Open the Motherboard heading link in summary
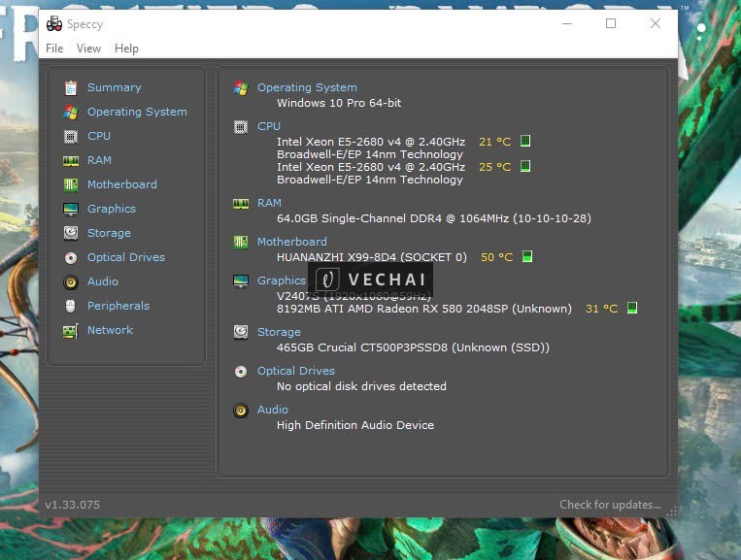Screen dimensions: 741x560 pyautogui.click(x=291, y=242)
